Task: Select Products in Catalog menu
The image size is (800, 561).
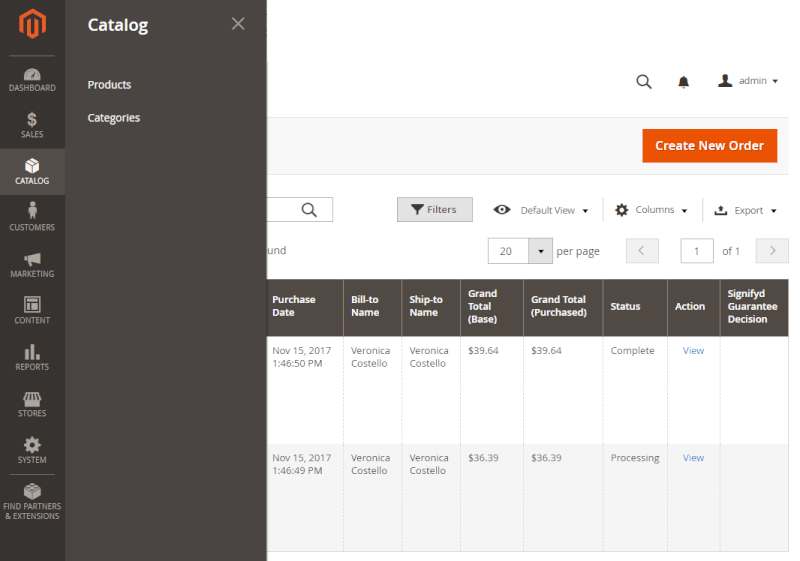Action: pos(109,85)
